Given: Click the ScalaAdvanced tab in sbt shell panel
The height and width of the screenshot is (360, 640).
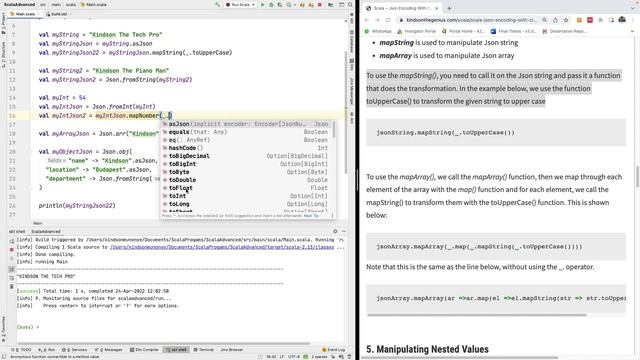Looking at the screenshot, I should pos(46,231).
